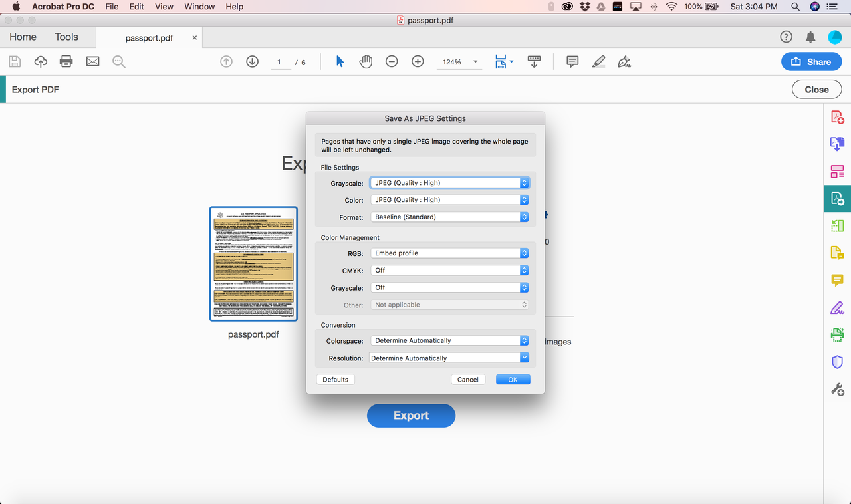851x504 pixels.
Task: Open Combine Files tool in sidebar
Action: 837,144
